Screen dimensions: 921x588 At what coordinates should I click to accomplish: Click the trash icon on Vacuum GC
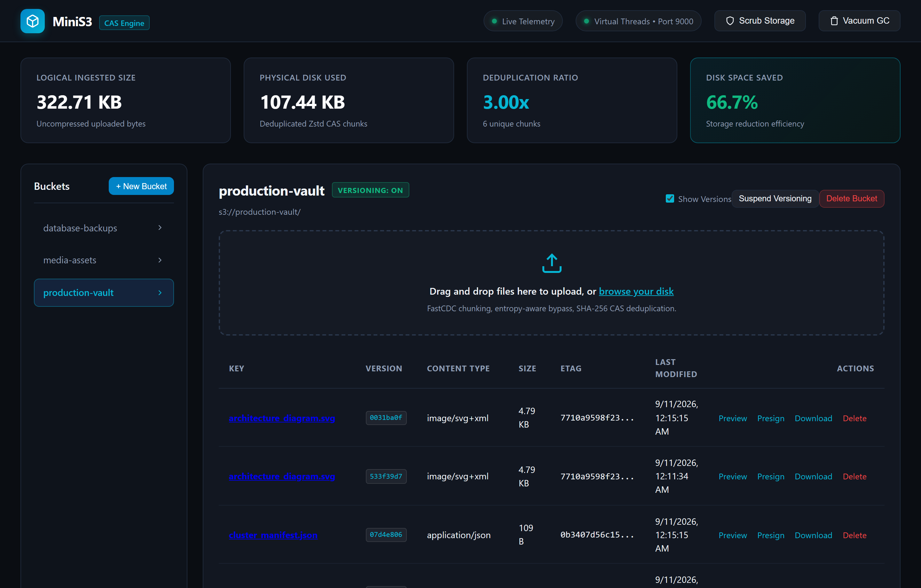pos(834,21)
